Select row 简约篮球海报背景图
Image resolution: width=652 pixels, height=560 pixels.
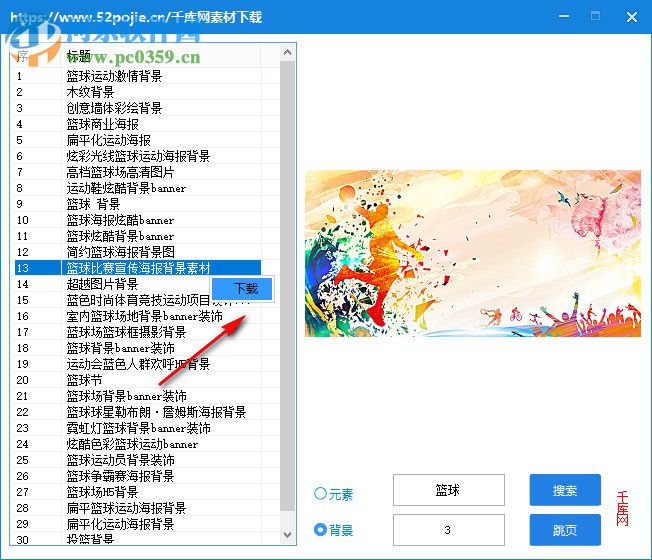[138, 252]
